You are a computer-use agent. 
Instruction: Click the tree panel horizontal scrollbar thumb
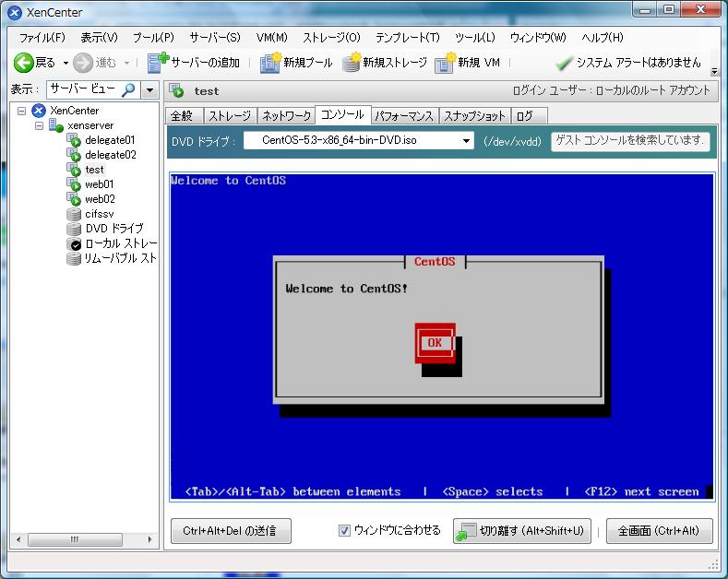(76, 539)
